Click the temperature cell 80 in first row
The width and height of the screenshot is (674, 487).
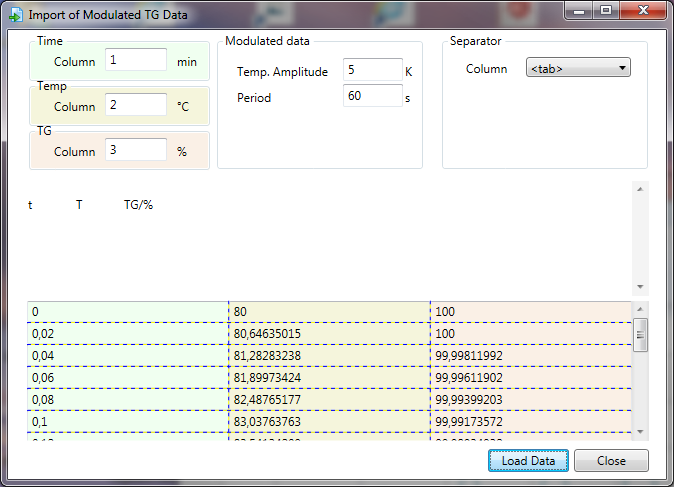(x=330, y=312)
